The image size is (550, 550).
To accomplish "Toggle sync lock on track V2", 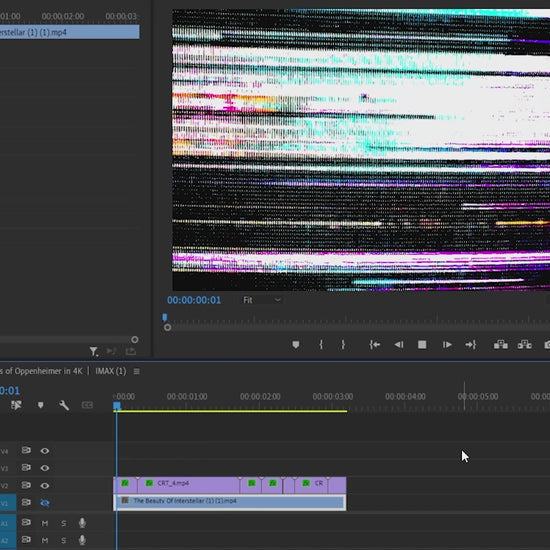I will [26, 485].
